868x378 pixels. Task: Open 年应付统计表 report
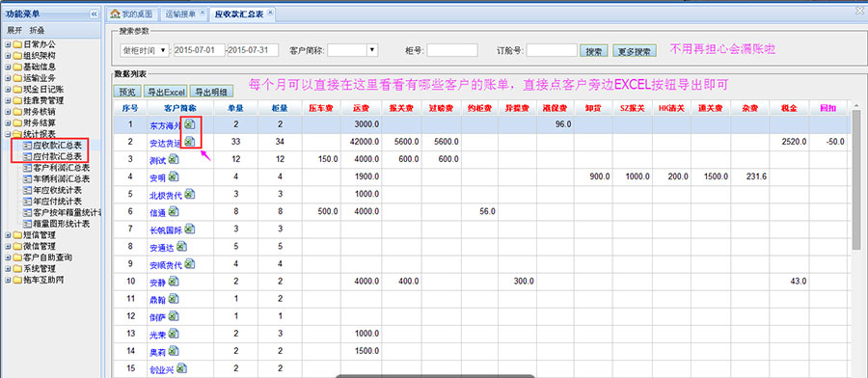click(57, 202)
